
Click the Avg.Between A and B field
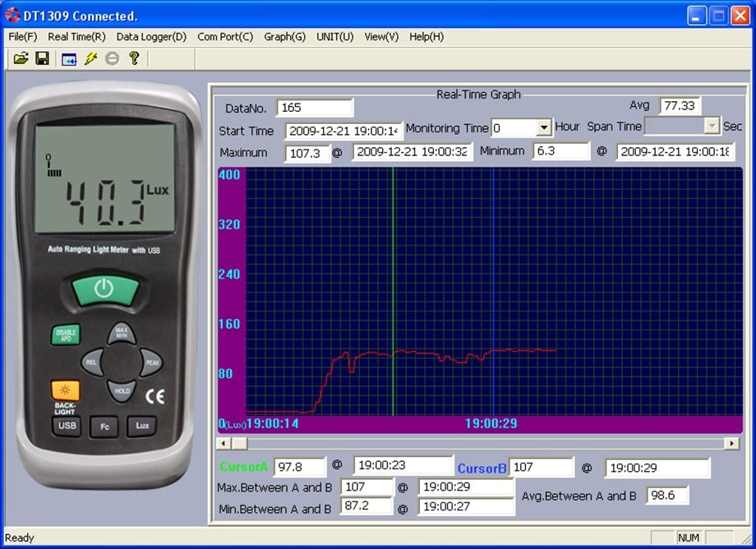(667, 495)
